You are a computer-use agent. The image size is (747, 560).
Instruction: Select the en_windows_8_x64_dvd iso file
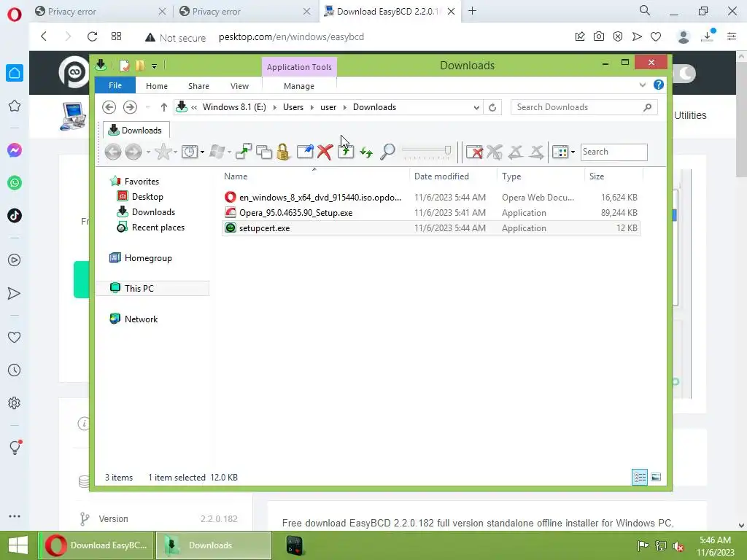[431, 198]
